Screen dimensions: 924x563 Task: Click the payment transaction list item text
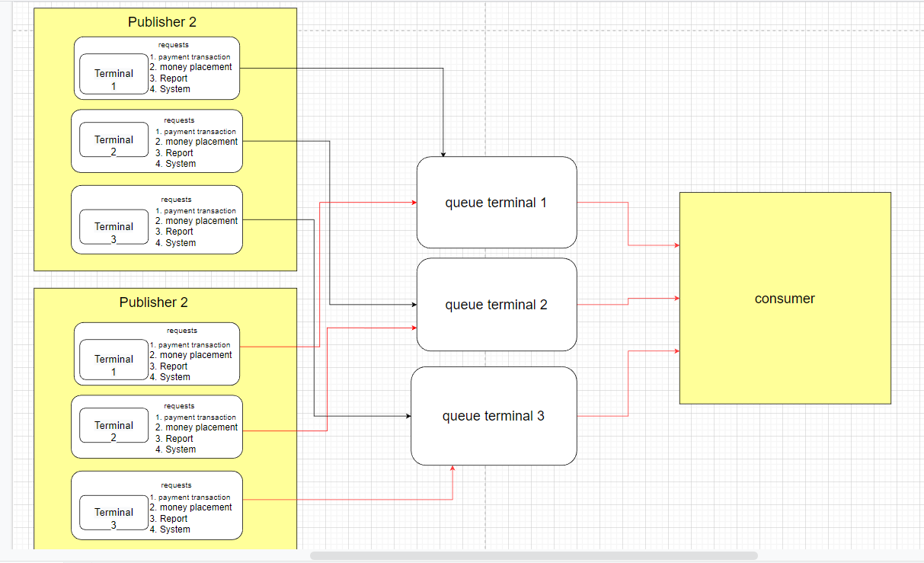190,56
